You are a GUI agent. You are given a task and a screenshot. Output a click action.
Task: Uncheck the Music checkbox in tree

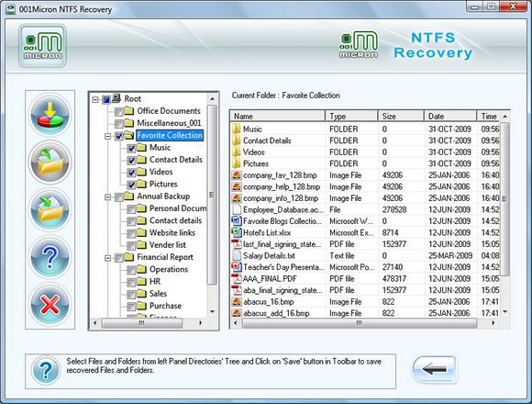(131, 149)
